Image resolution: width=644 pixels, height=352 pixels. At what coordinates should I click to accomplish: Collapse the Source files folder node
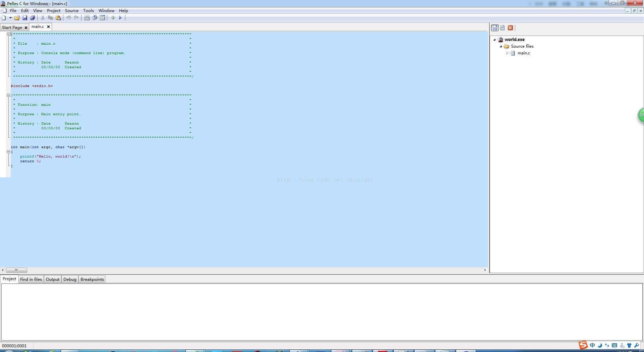pos(501,46)
